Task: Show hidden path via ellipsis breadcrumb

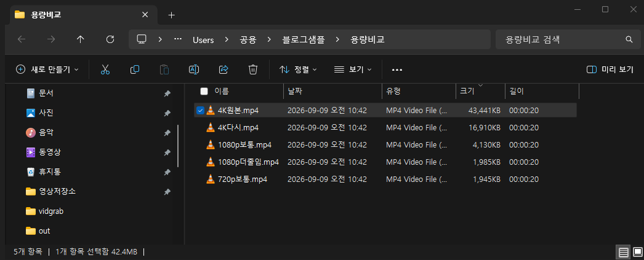Action: [x=178, y=39]
